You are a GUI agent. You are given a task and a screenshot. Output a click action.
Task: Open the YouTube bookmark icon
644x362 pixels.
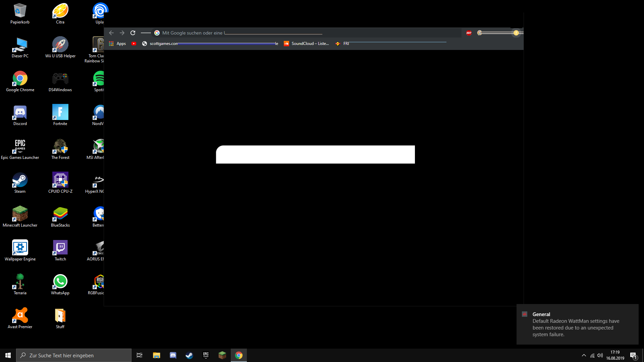[134, 44]
